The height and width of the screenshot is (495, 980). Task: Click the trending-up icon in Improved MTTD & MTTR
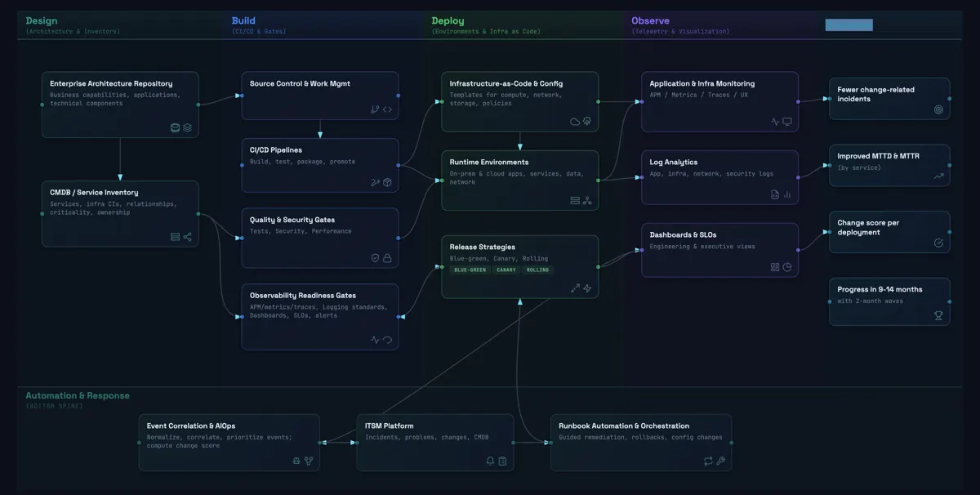(938, 176)
